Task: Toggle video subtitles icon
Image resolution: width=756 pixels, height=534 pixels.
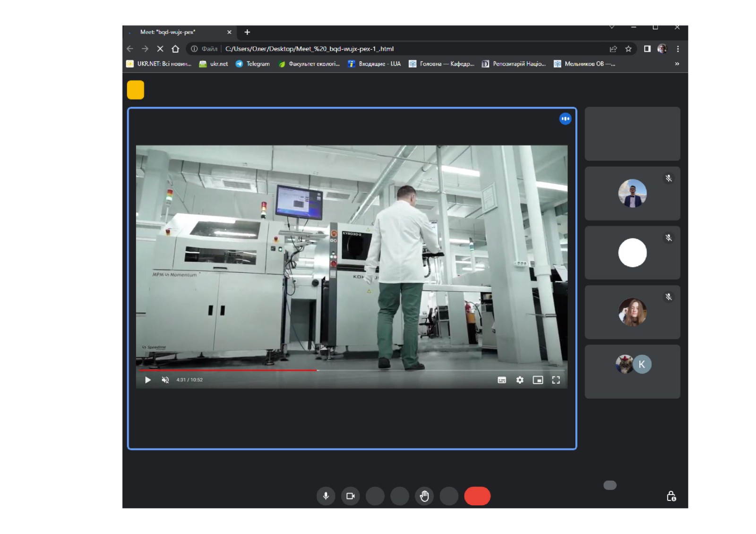Action: click(x=502, y=380)
